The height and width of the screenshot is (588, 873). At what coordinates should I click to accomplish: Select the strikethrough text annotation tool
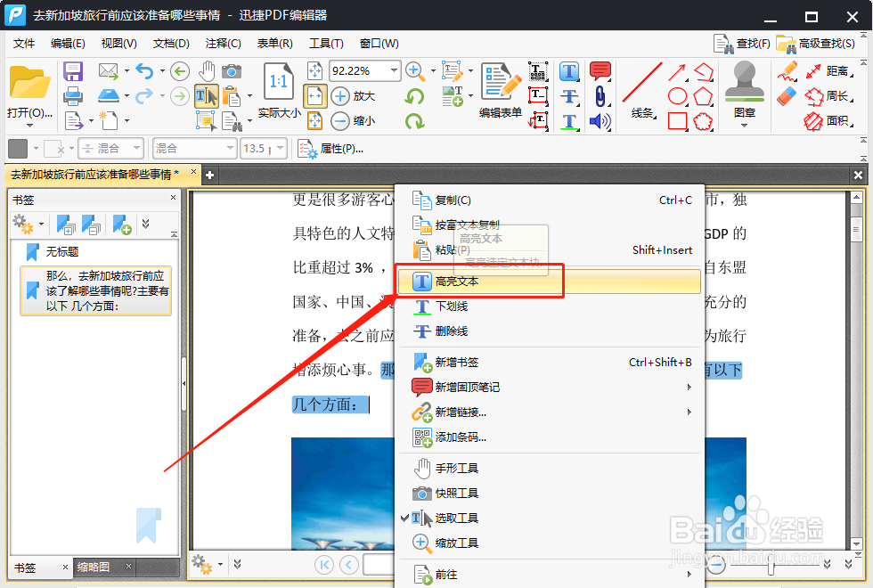pyautogui.click(x=568, y=96)
